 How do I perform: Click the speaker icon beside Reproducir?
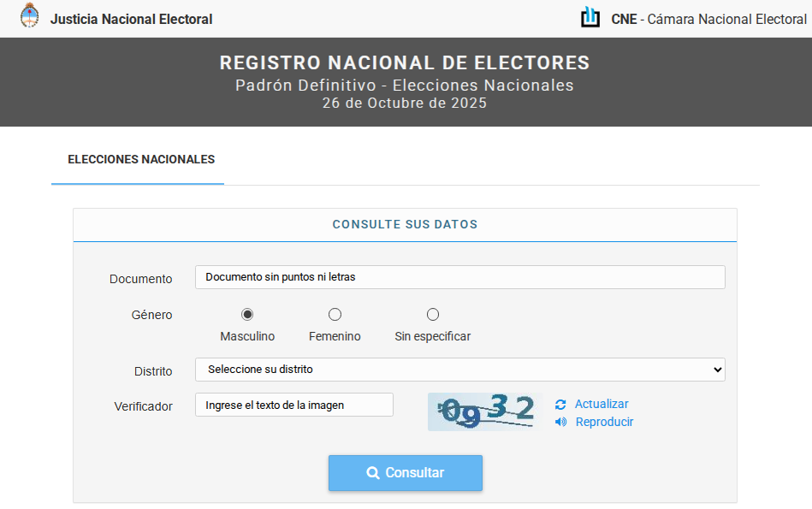click(560, 422)
